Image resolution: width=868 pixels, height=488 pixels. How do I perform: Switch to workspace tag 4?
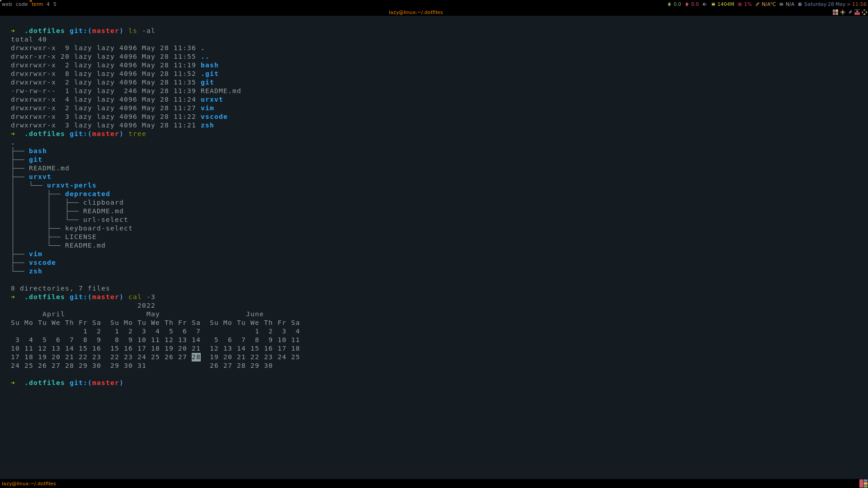pyautogui.click(x=48, y=4)
